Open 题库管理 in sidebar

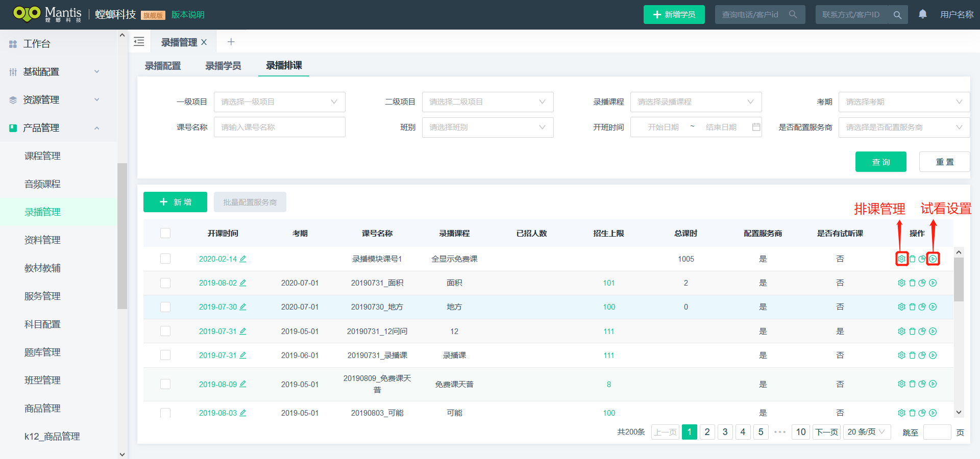point(42,352)
